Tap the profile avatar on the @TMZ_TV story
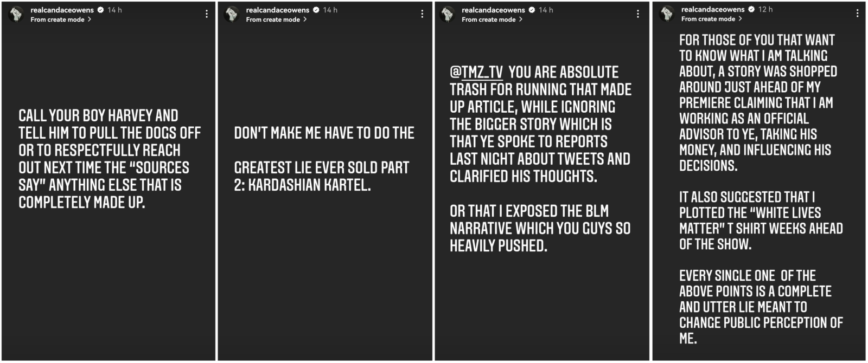Image resolution: width=868 pixels, height=363 pixels. pos(448,15)
